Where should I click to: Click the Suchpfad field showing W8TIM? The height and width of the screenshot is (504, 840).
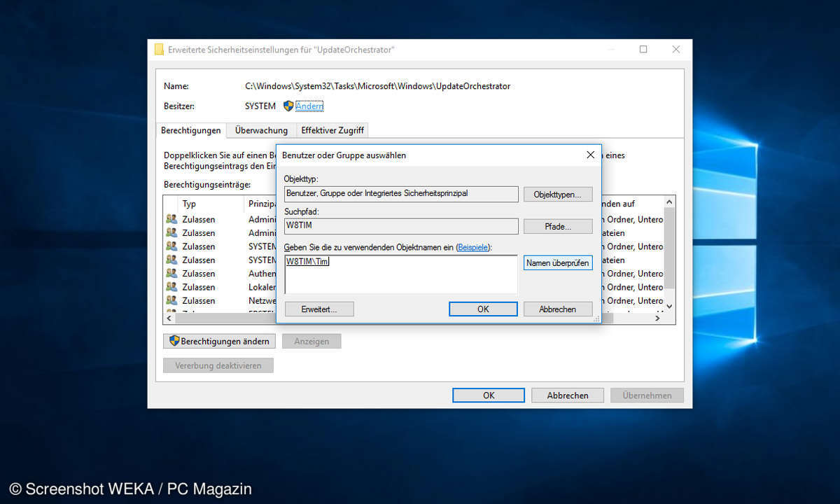pos(401,226)
